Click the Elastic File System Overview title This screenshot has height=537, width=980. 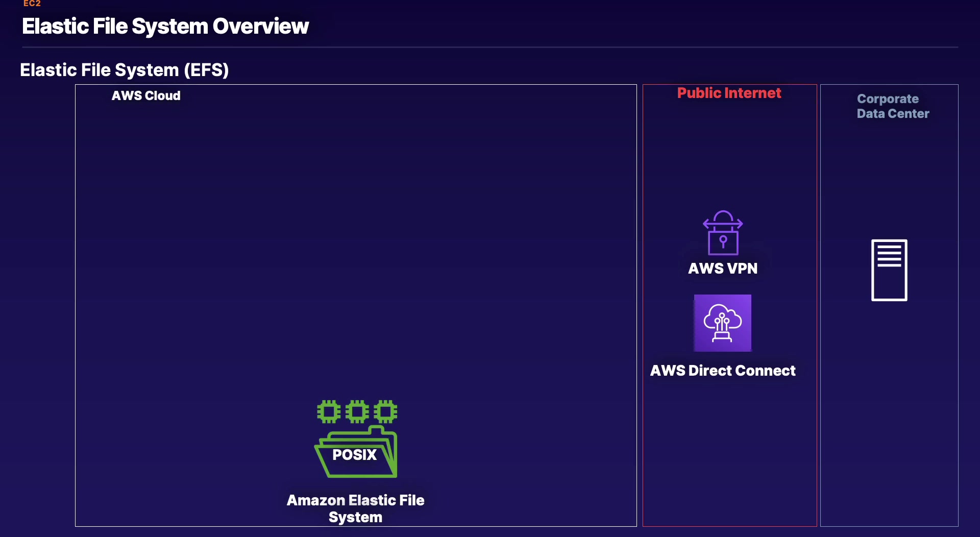coord(165,26)
